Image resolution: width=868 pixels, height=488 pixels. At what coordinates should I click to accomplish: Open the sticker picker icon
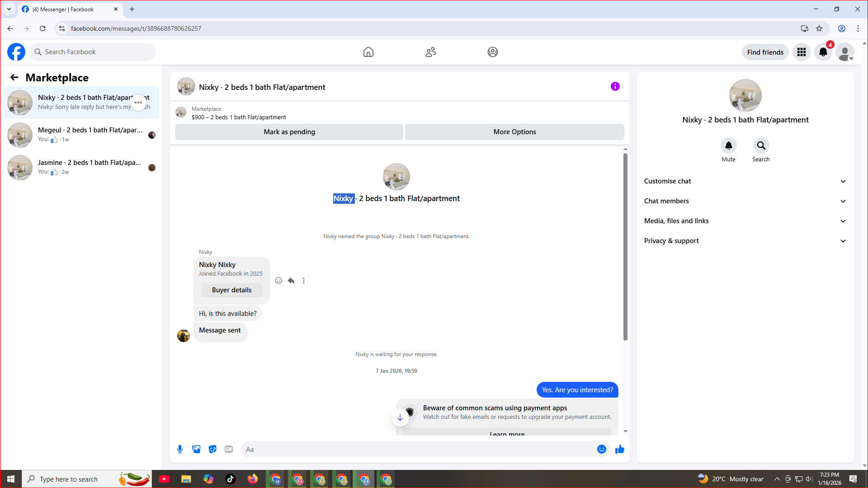point(212,449)
